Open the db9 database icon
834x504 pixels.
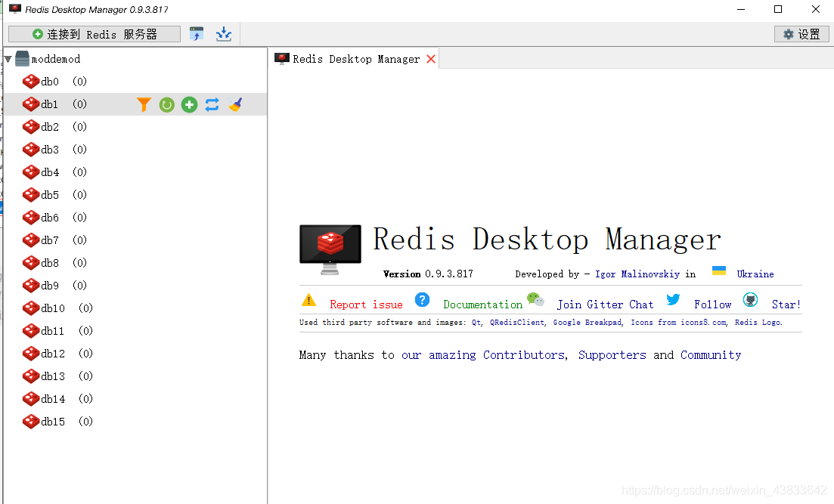tap(31, 286)
